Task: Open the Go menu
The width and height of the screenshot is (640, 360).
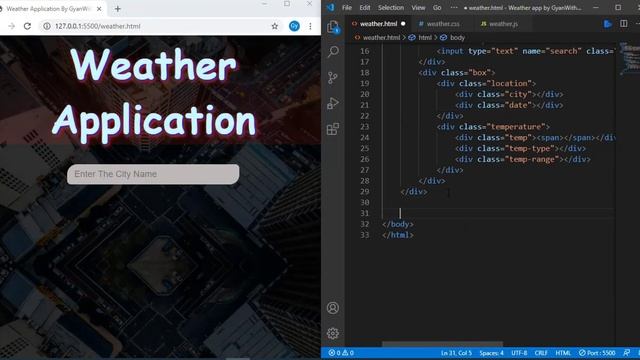Action: point(437,7)
